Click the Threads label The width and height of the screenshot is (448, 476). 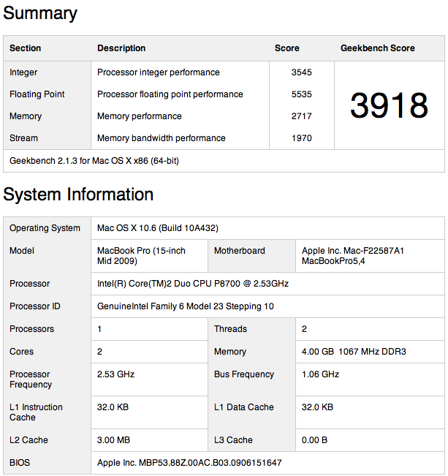click(230, 329)
